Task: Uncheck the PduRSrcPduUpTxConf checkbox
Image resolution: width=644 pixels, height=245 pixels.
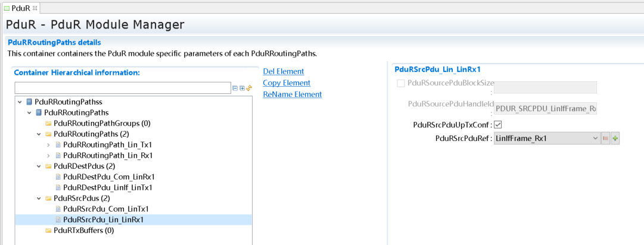Action: coord(498,125)
